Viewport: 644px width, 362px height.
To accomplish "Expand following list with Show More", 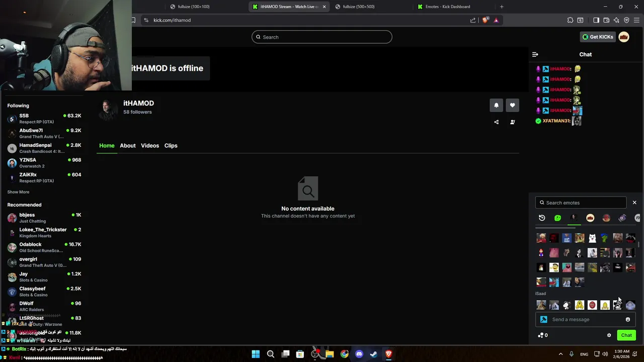I will pos(18,192).
